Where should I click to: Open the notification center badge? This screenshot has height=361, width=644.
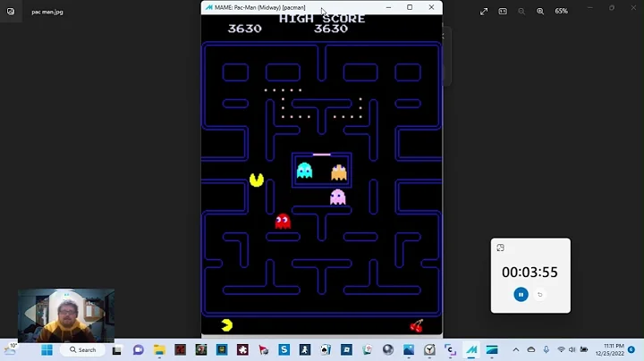tap(631, 350)
